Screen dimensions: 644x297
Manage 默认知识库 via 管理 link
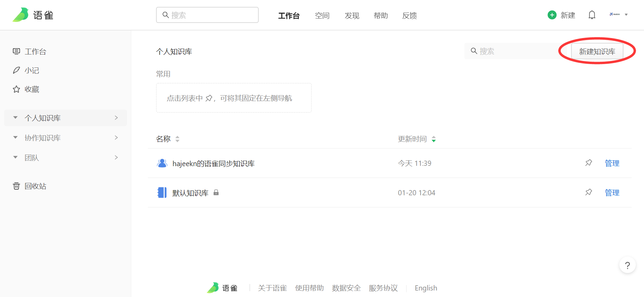point(612,193)
